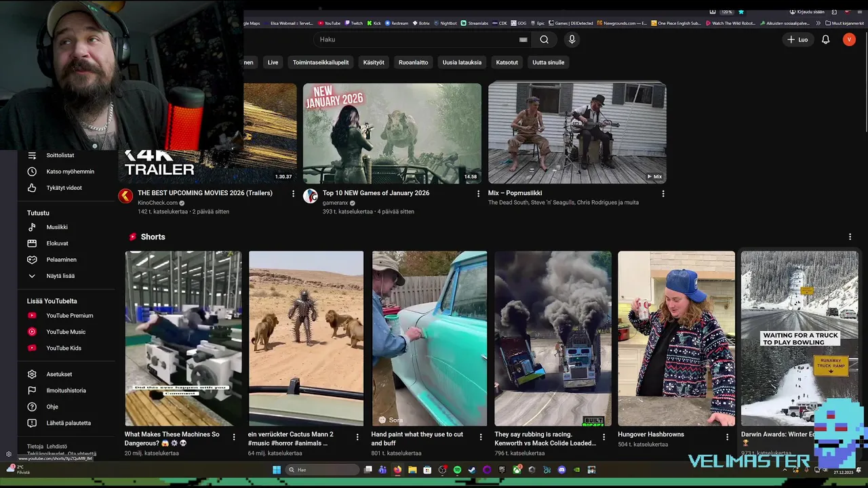
Task: Select the Katsotut chip
Action: pos(507,62)
